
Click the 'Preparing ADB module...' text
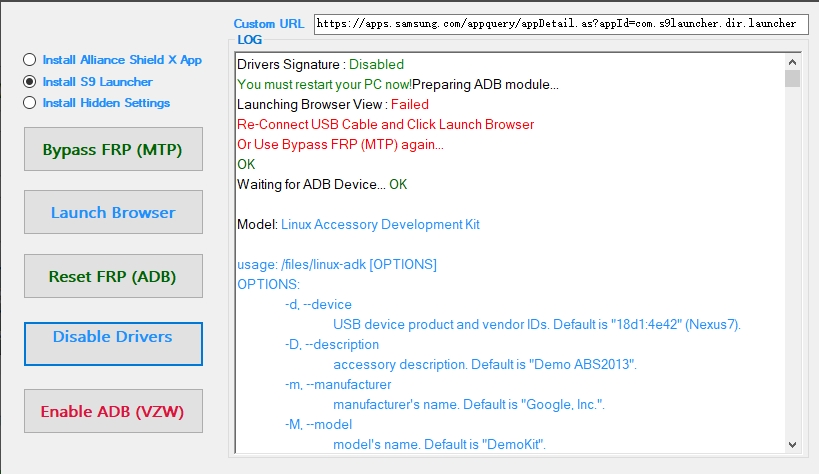(485, 85)
